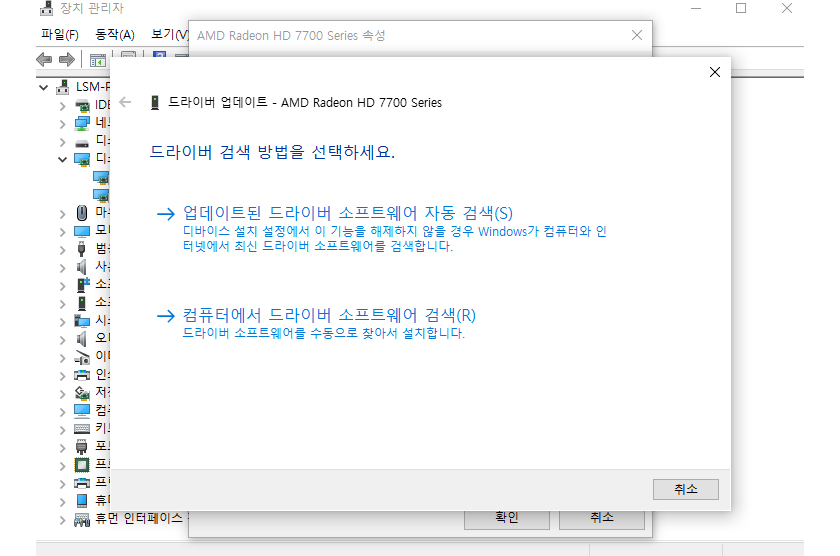The width and height of the screenshot is (840, 556).
Task: Expand the USB controllers node
Action: click(63, 250)
